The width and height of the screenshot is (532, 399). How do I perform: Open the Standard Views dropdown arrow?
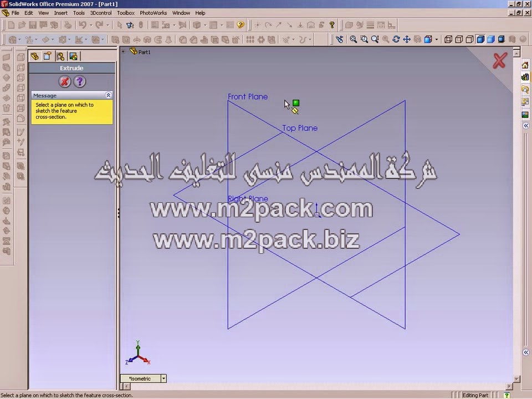(x=436, y=39)
